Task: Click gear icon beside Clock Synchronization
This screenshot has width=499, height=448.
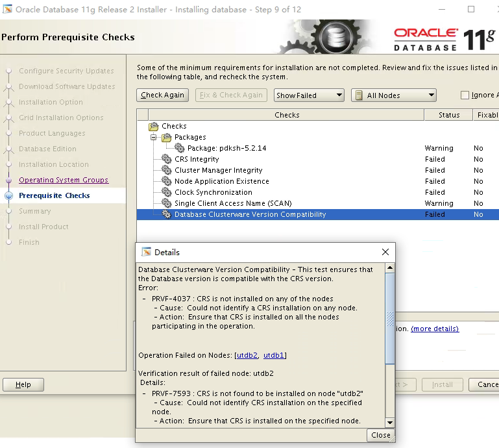Action: 166,192
